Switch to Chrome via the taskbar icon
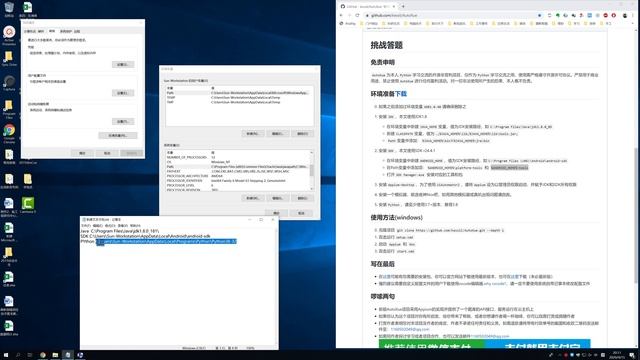 coord(42,355)
